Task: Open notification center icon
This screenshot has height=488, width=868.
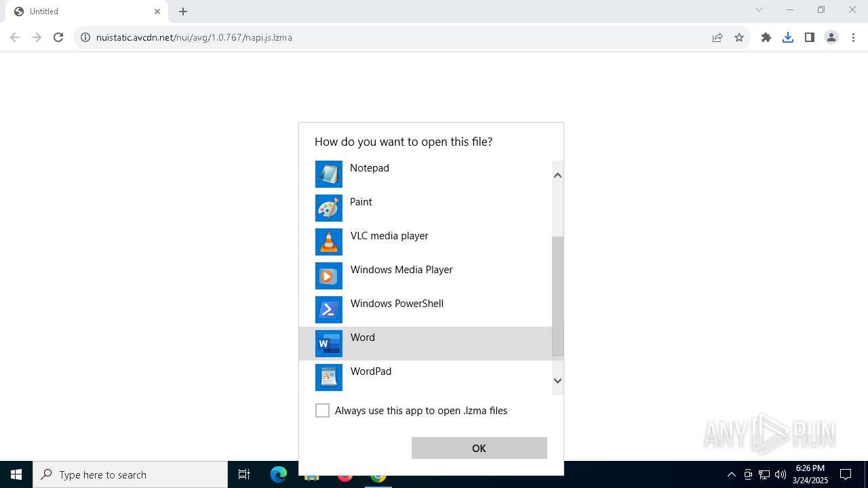Action: click(x=846, y=474)
